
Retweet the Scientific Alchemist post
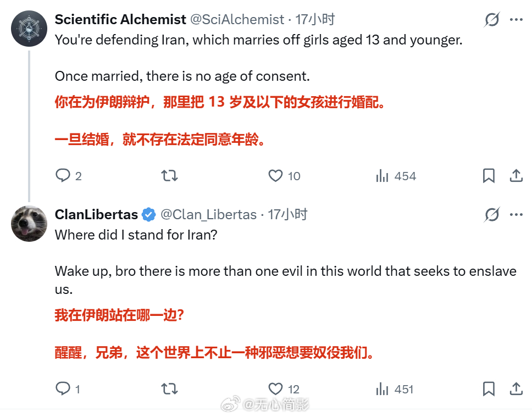(x=169, y=176)
